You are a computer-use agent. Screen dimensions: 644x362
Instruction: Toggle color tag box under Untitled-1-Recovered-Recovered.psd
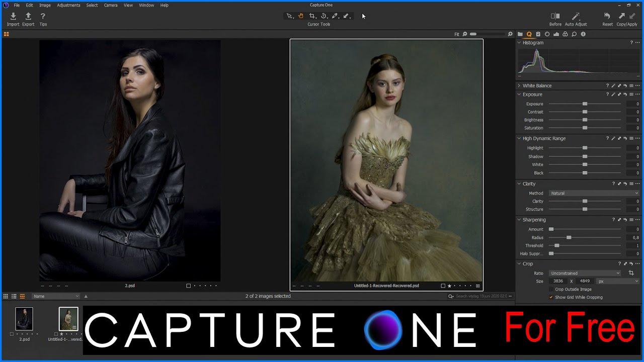(443, 286)
